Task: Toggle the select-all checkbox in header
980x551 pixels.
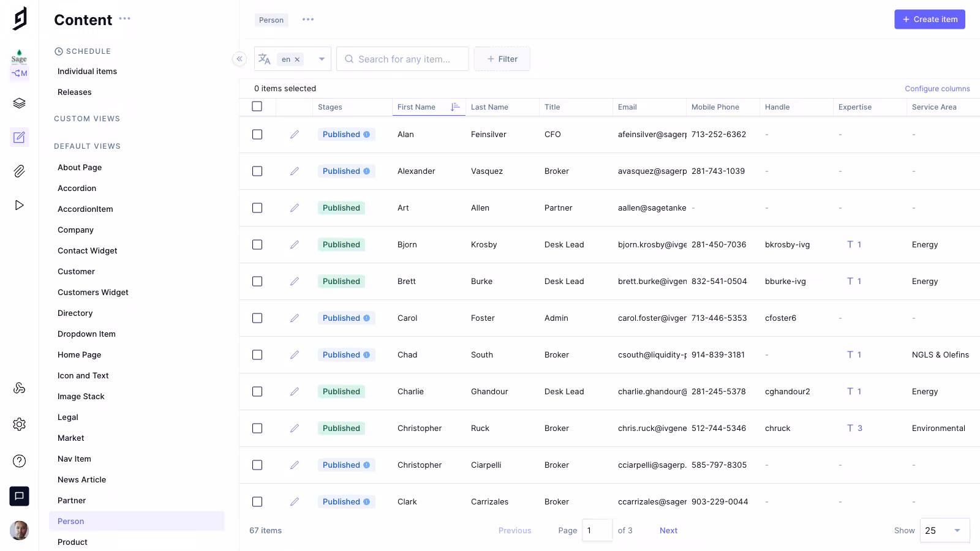Action: click(257, 107)
